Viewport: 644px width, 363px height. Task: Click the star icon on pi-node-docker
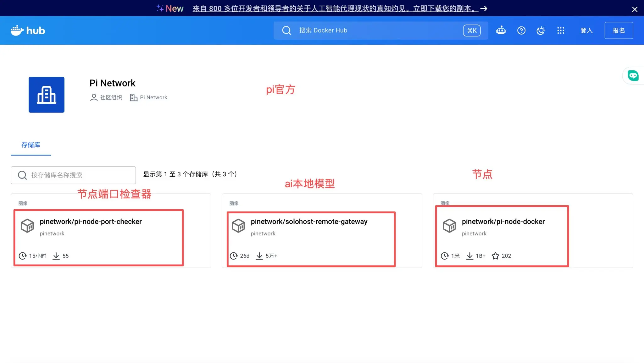(495, 256)
